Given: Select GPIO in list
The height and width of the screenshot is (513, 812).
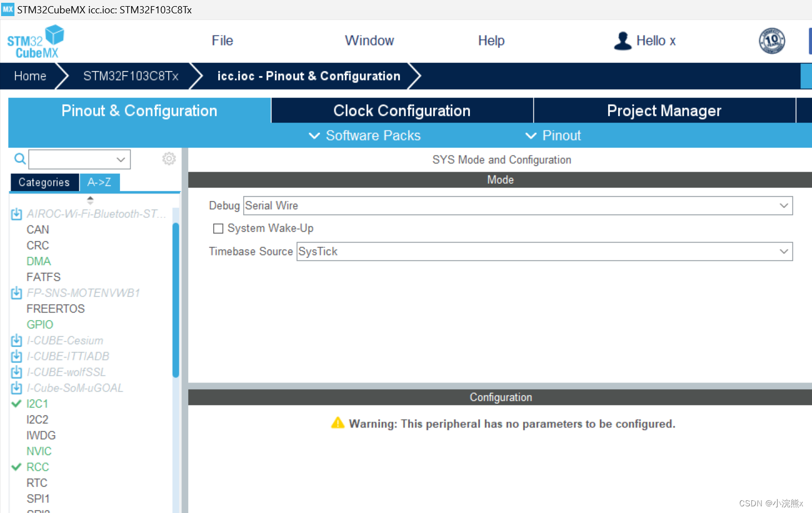Looking at the screenshot, I should click(40, 324).
